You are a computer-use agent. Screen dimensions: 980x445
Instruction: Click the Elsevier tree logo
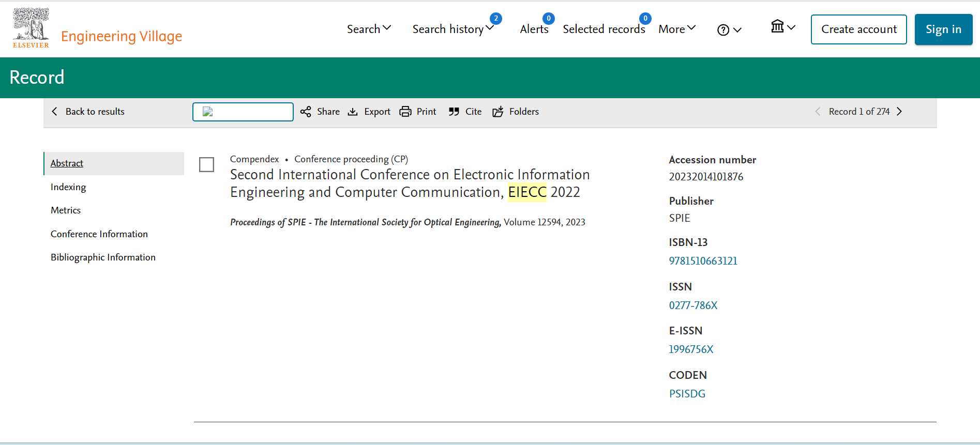click(x=31, y=28)
